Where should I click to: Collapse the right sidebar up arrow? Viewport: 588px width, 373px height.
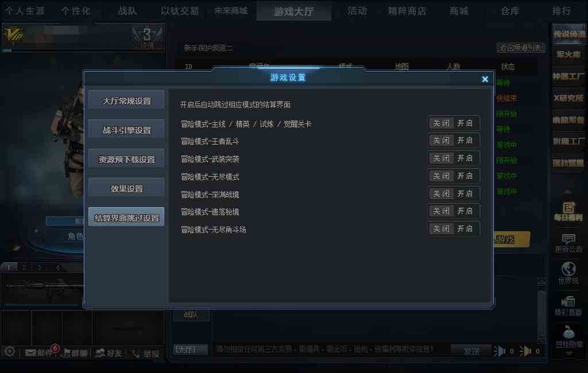(x=568, y=192)
